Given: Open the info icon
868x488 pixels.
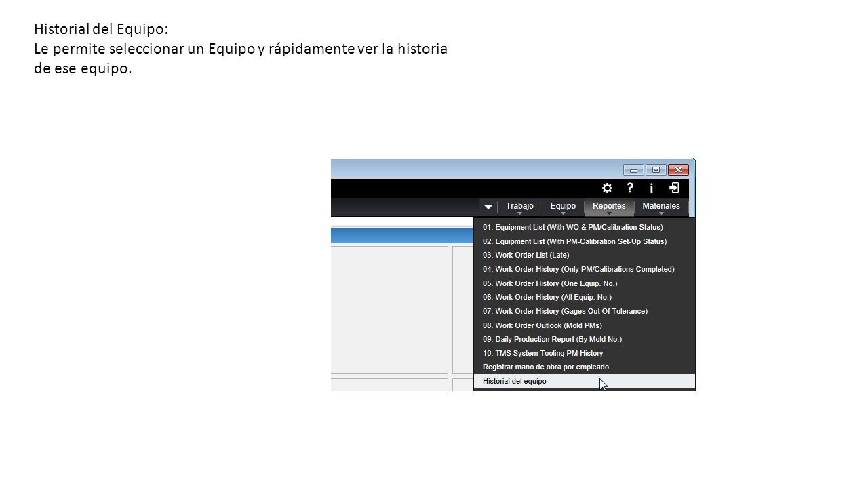Looking at the screenshot, I should click(652, 188).
